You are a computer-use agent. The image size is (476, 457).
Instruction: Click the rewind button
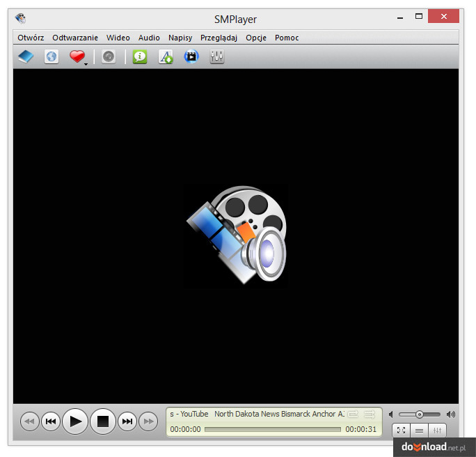point(29,421)
